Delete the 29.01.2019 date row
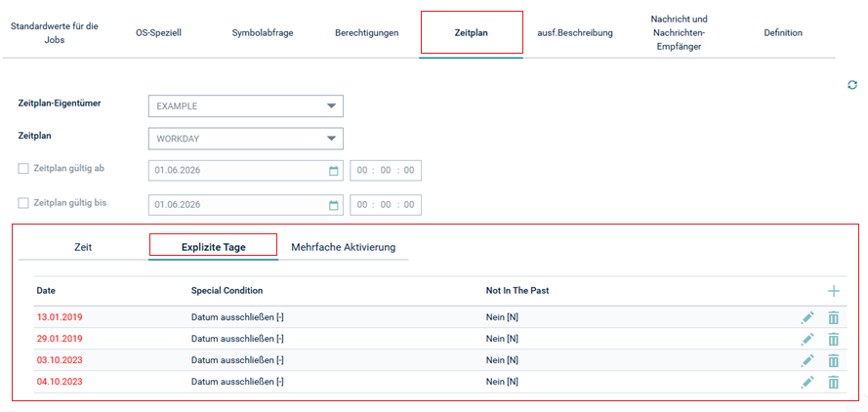This screenshot has height=412, width=868. click(x=834, y=339)
